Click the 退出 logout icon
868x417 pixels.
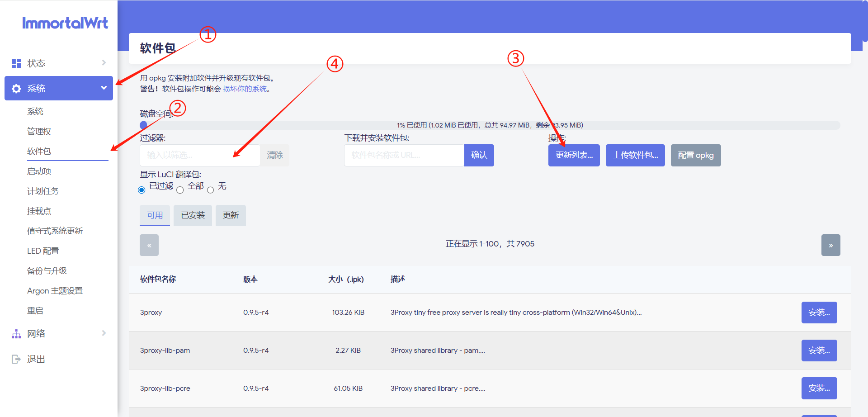16,359
